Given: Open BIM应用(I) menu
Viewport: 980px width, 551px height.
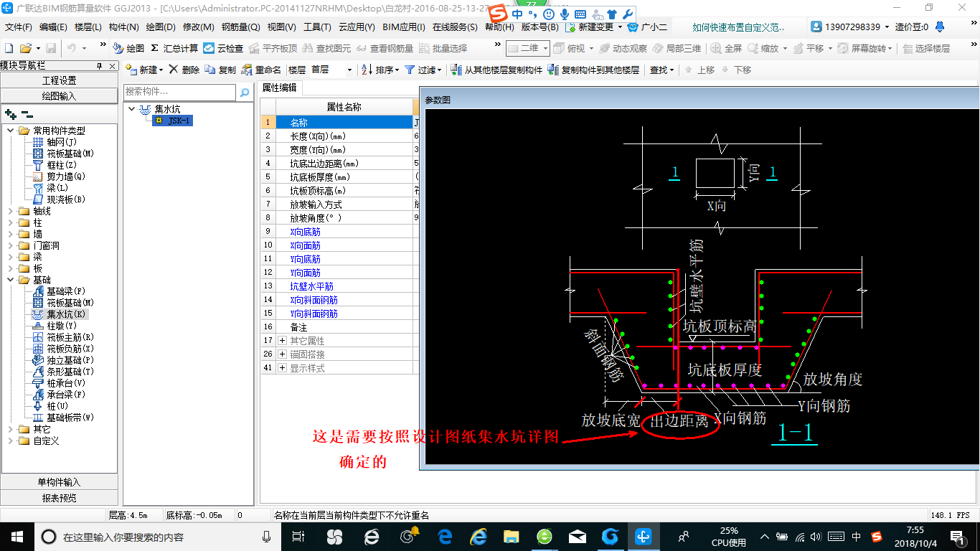Looking at the screenshot, I should [405, 27].
